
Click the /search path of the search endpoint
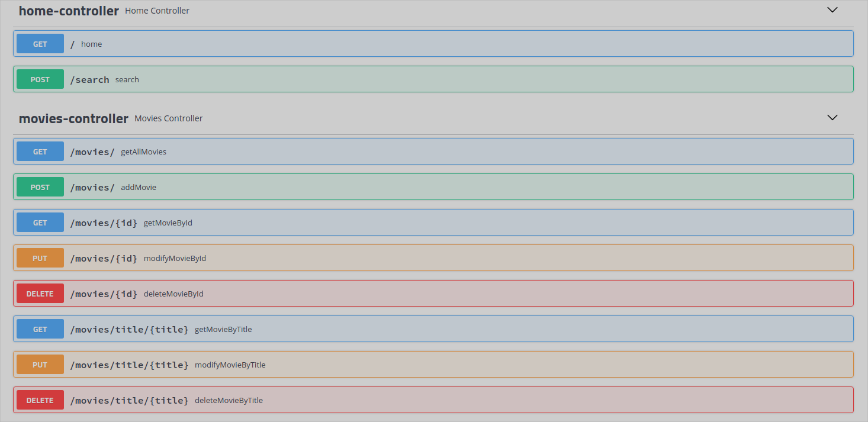89,80
